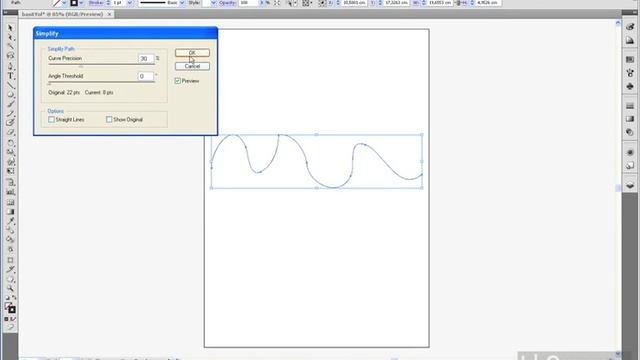Select the Pencil tool
The width and height of the screenshot is (640, 360).
[x=11, y=113]
